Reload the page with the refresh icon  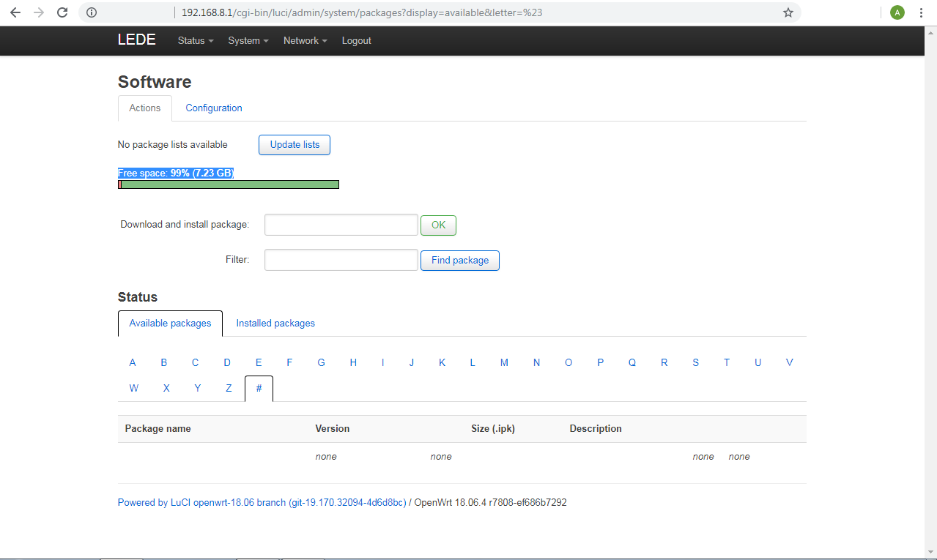62,12
